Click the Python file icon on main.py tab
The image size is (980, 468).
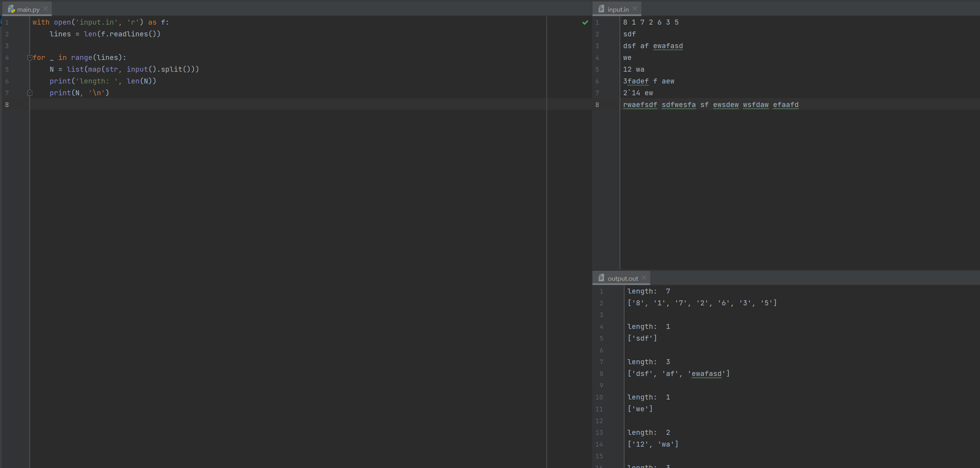point(11,9)
